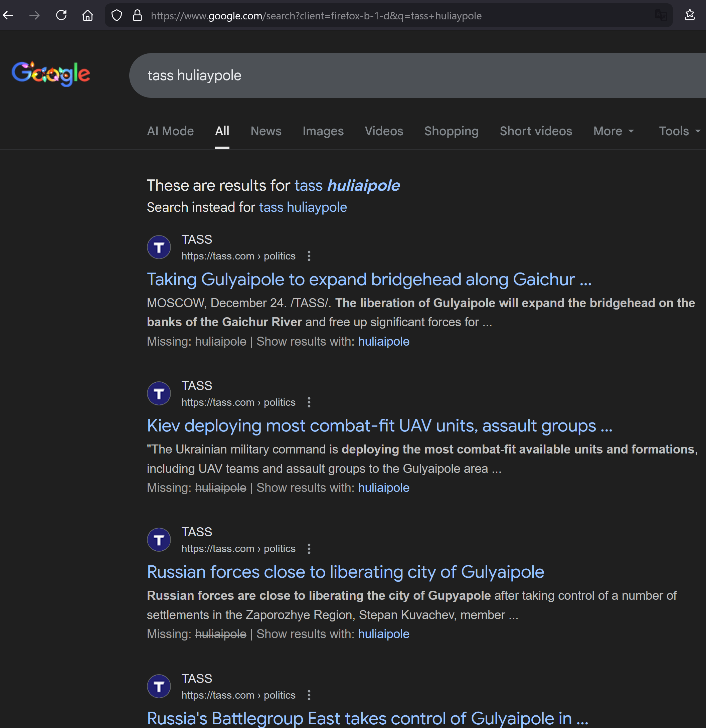Screen dimensions: 706x728
Task: Open three-dot menu for Gaichur result
Action: point(309,256)
